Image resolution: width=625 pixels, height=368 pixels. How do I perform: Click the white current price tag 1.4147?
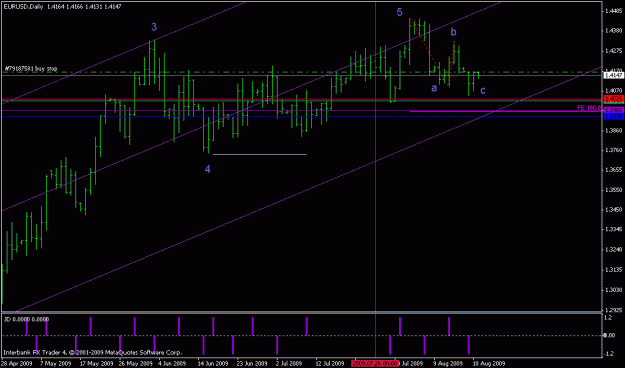click(x=613, y=75)
